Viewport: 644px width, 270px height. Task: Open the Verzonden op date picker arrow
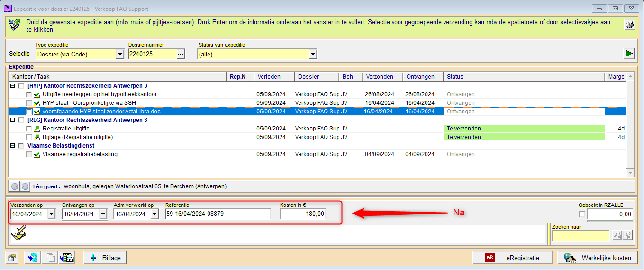pyautogui.click(x=51, y=214)
